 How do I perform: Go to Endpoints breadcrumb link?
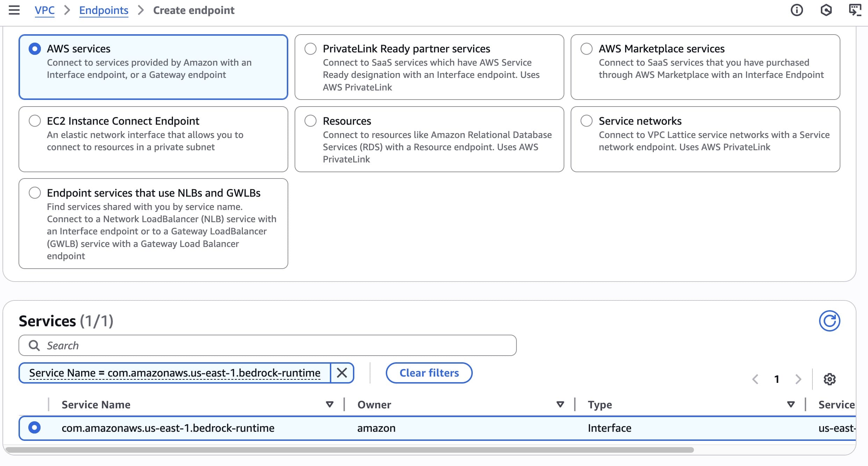tap(104, 10)
